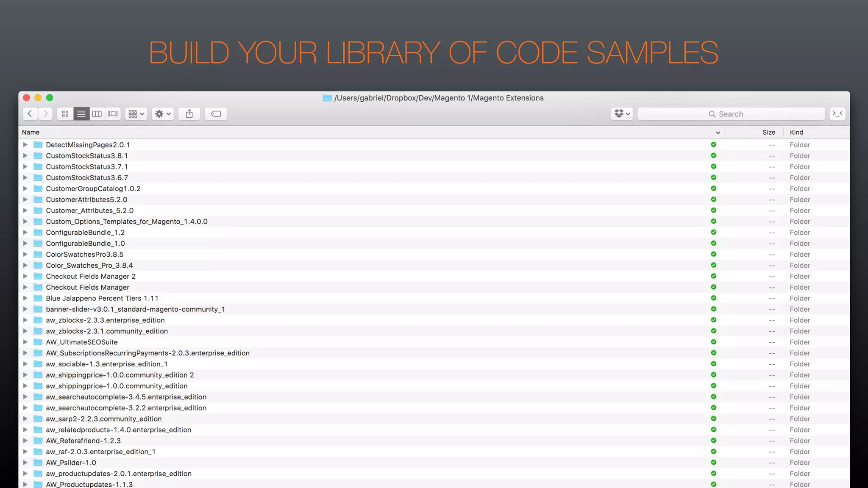Expand the CustomerGroupCatalog1.0.2 folder
Image resolution: width=868 pixels, height=488 pixels.
click(25, 189)
